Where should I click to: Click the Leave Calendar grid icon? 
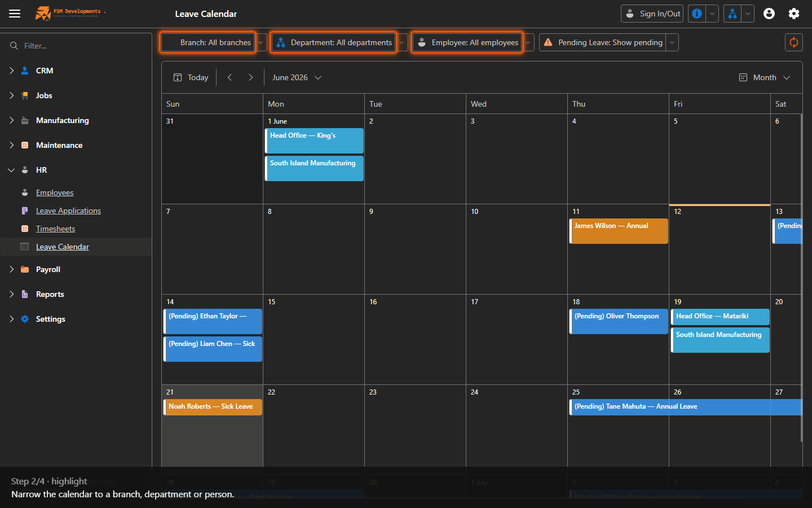(25, 247)
